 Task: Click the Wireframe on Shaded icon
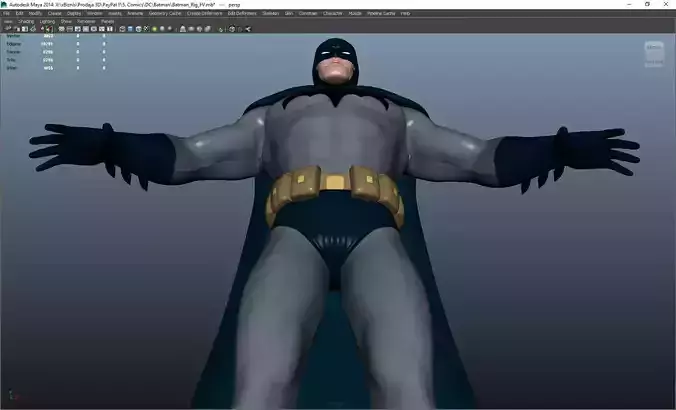pyautogui.click(x=138, y=29)
